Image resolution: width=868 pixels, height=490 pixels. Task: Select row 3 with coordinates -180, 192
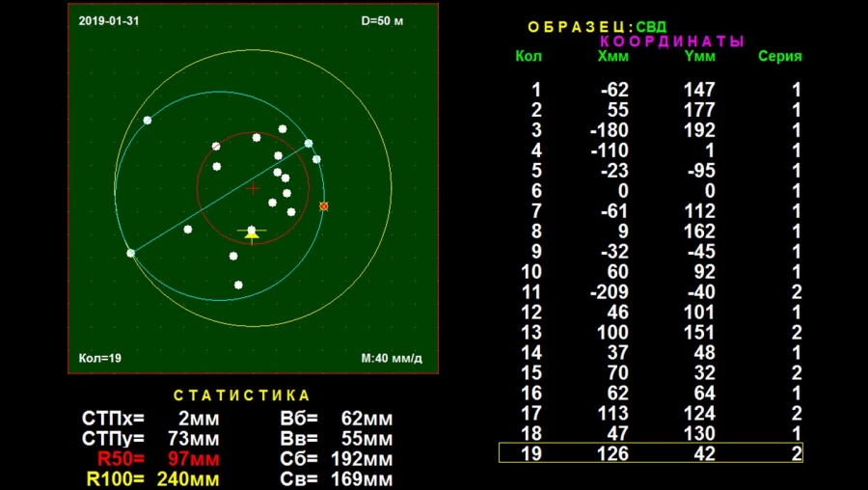click(650, 130)
